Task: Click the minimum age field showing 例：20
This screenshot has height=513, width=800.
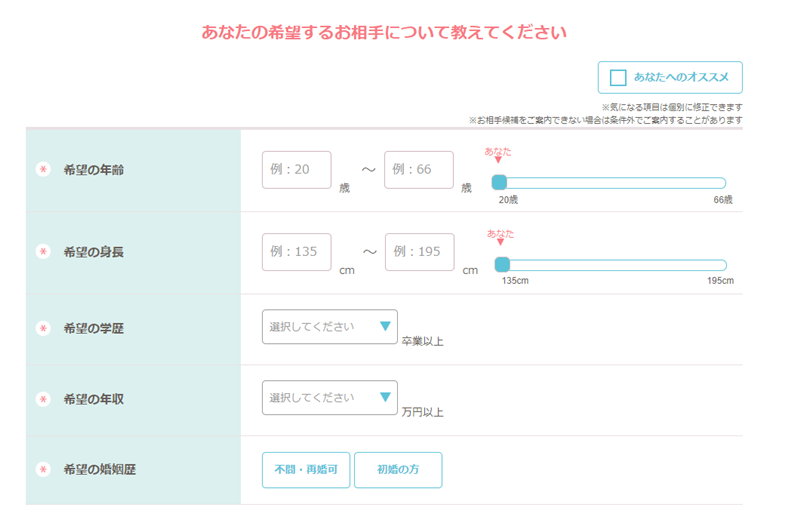Action: click(x=296, y=170)
